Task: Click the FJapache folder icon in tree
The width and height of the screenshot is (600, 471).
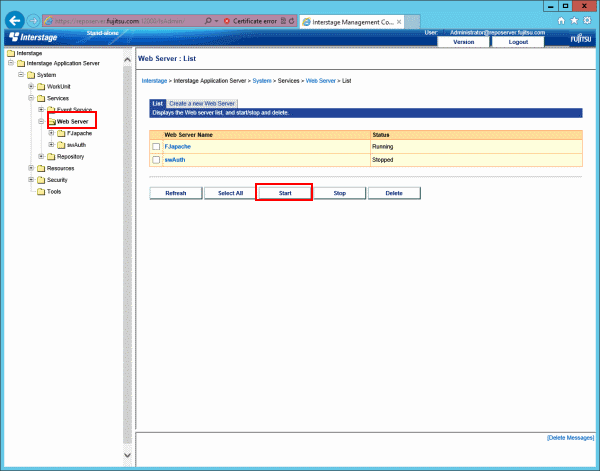Action: (x=61, y=133)
